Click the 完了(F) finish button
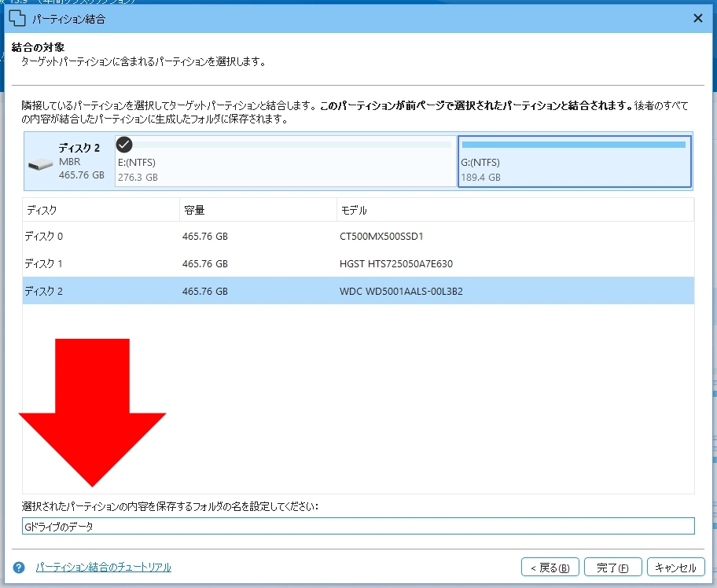717x588 pixels. (x=612, y=568)
